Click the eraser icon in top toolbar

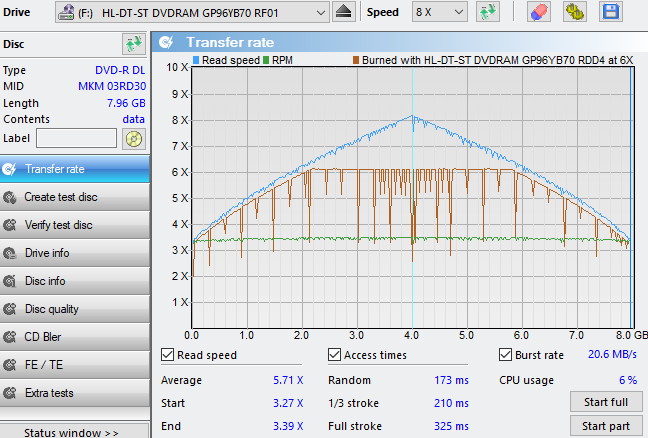[538, 11]
